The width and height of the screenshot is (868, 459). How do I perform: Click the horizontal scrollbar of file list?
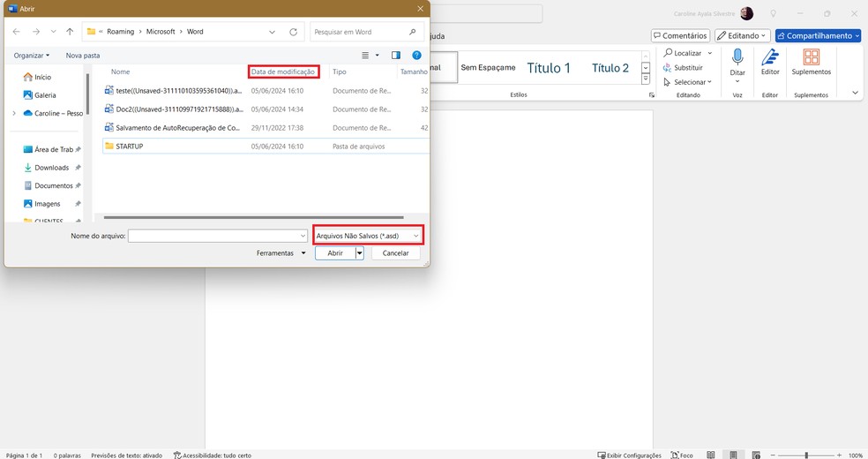pyautogui.click(x=253, y=218)
